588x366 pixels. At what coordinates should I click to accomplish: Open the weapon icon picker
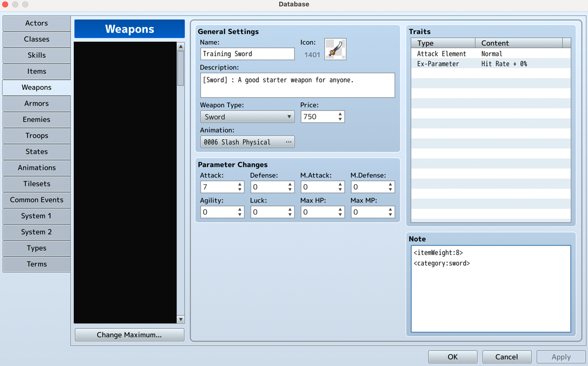click(335, 49)
